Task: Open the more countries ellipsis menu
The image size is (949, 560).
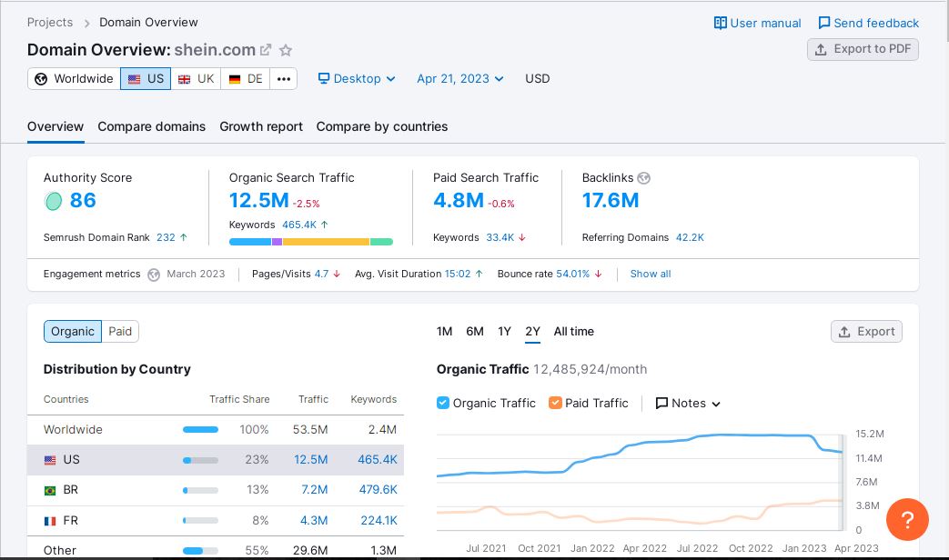Action: click(x=283, y=78)
